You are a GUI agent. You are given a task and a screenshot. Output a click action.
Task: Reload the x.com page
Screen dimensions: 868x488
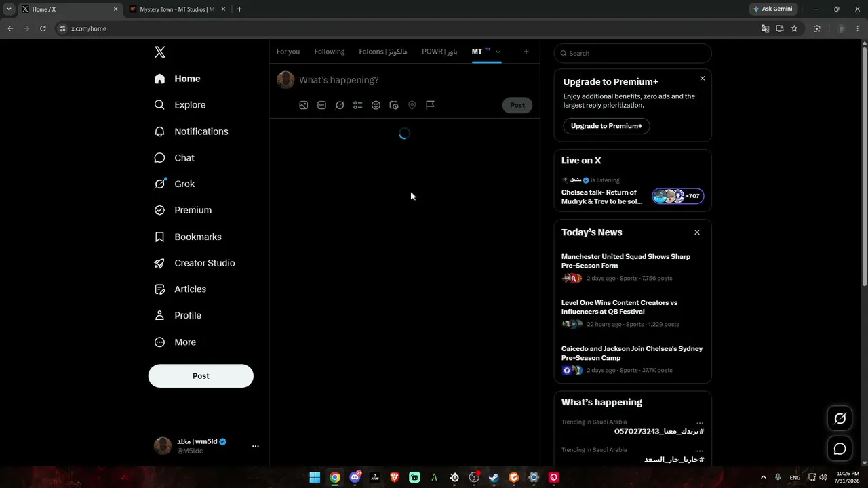point(43,28)
